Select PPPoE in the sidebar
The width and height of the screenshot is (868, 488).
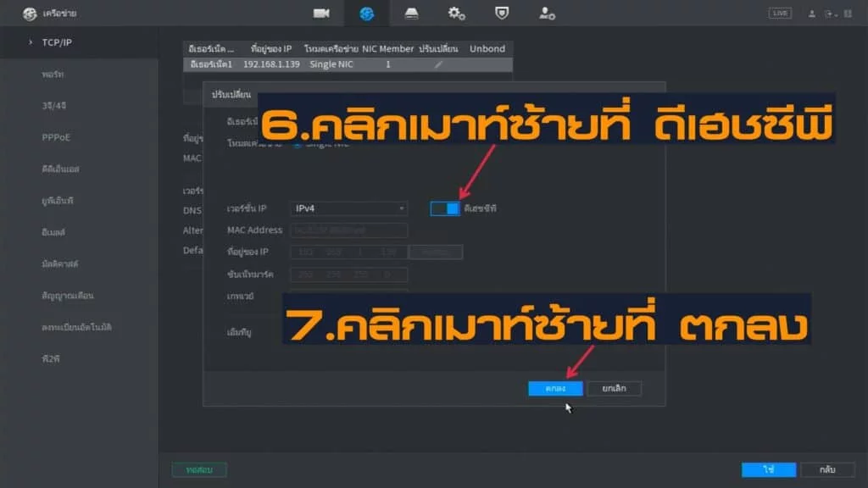(56, 137)
